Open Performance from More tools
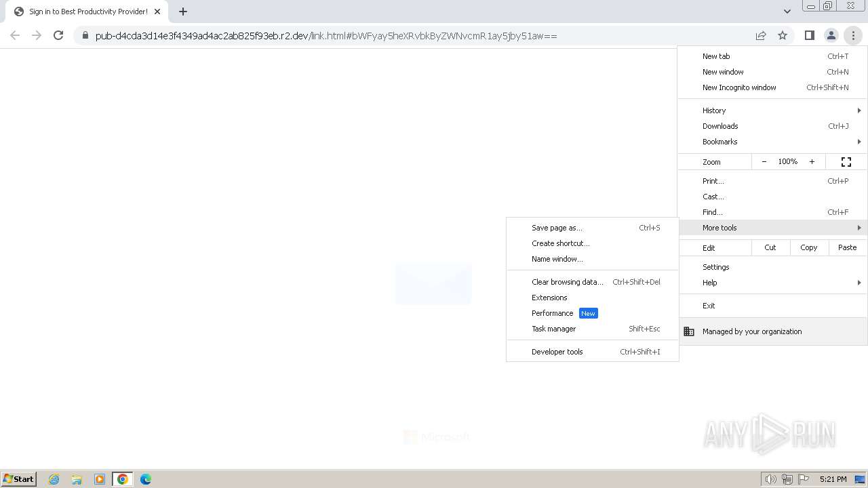The height and width of the screenshot is (488, 868). 593,313
